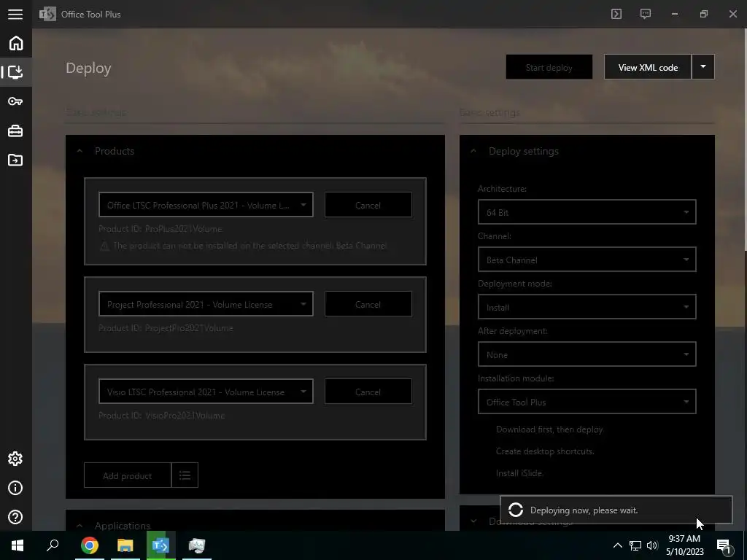The image size is (747, 560).
Task: Open the feedback chat icon in title bar
Action: pos(646,14)
